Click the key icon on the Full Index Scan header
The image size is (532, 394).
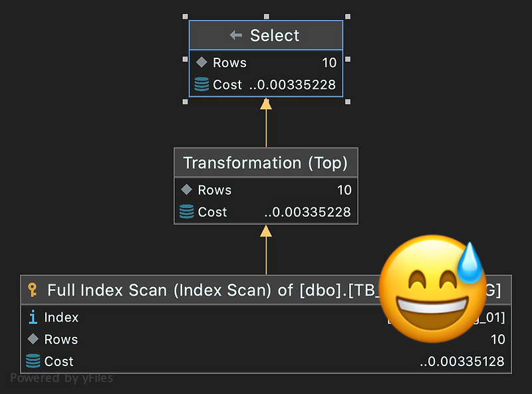point(33,290)
